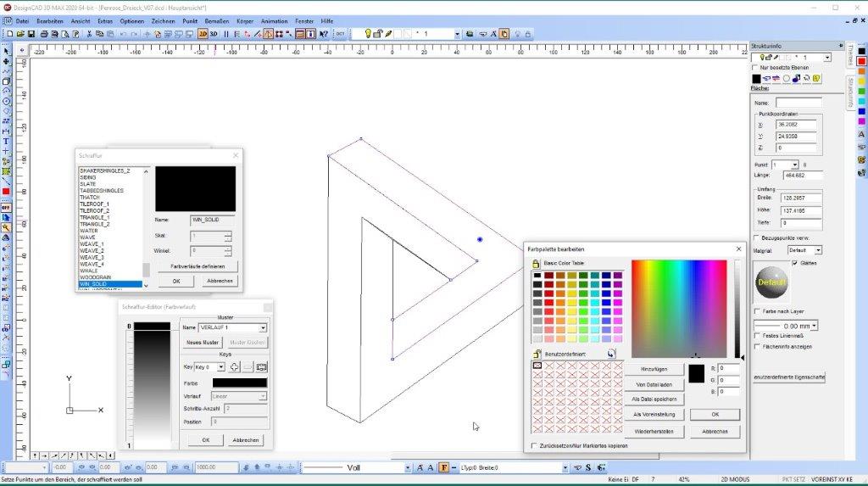Click the highlighted F fill icon in bottom bar
Viewport: 868px width, 486px height.
(x=444, y=467)
